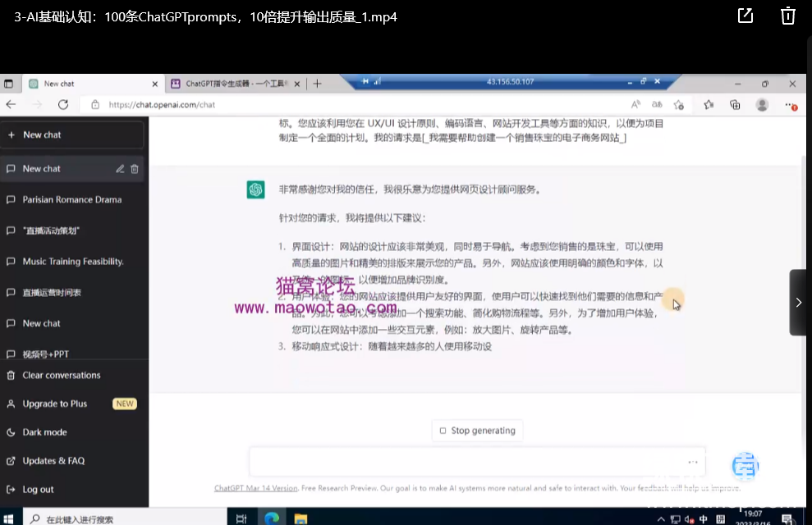The width and height of the screenshot is (812, 525).
Task: Open the ChatGPT Mar 14 Version link
Action: (x=256, y=488)
